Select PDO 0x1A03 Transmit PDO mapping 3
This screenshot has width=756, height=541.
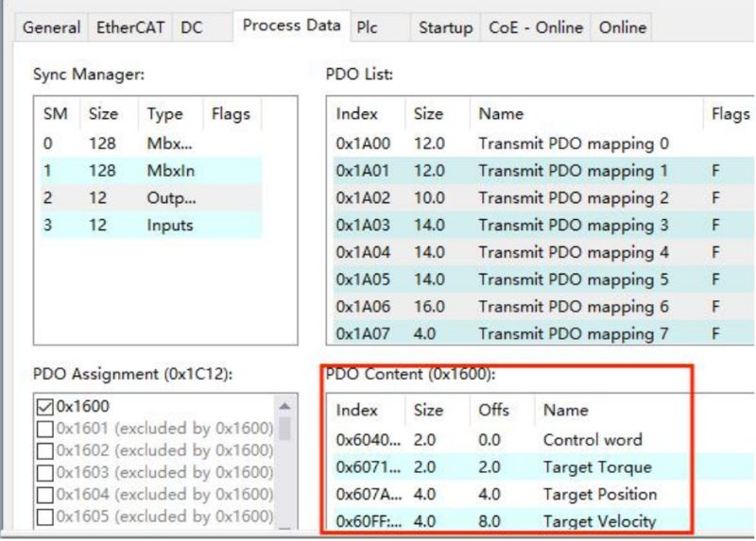pyautogui.click(x=542, y=225)
